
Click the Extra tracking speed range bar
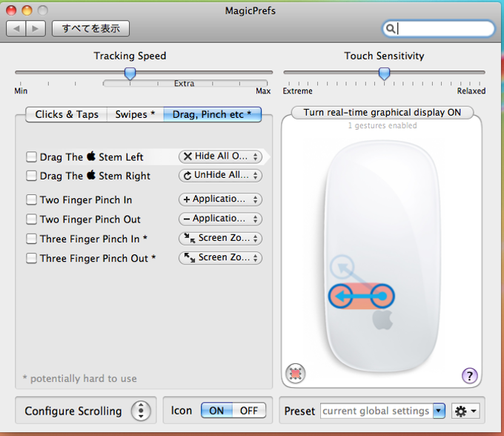[x=185, y=84]
